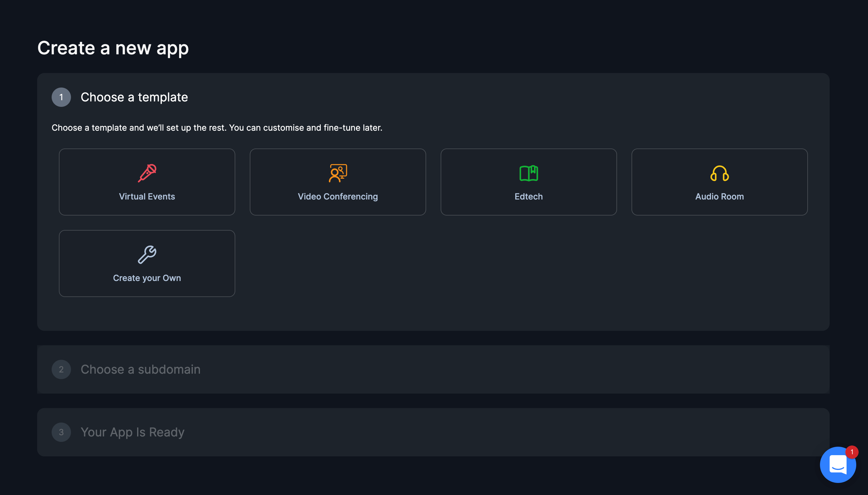
Task: Select the Virtual Events label
Action: click(147, 196)
